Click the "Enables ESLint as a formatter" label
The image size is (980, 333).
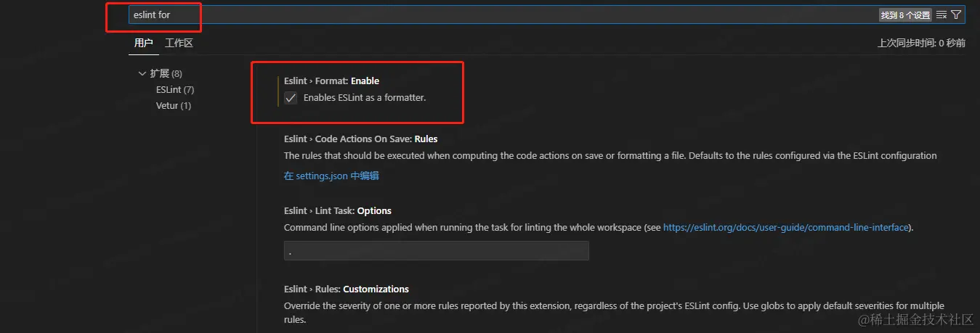364,98
